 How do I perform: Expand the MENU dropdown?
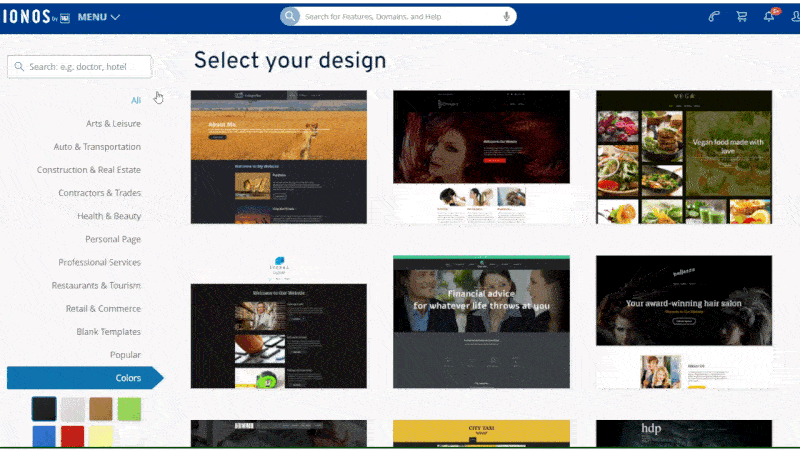click(x=98, y=17)
